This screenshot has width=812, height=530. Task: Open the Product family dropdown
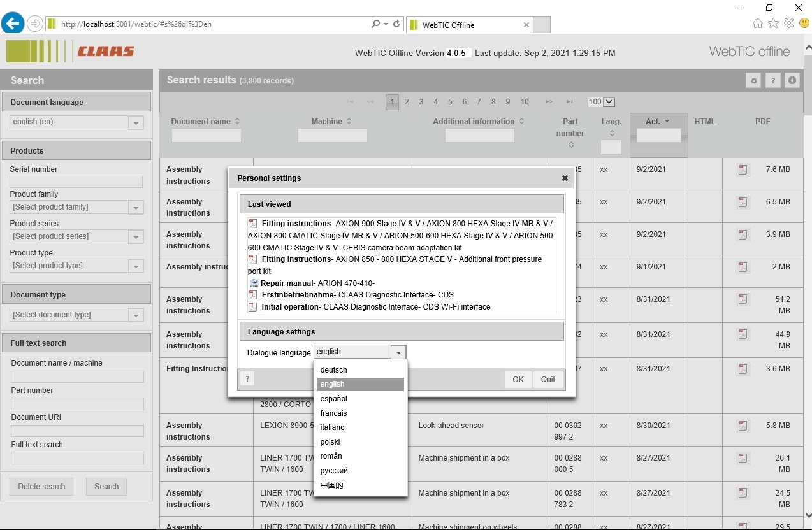pyautogui.click(x=135, y=208)
